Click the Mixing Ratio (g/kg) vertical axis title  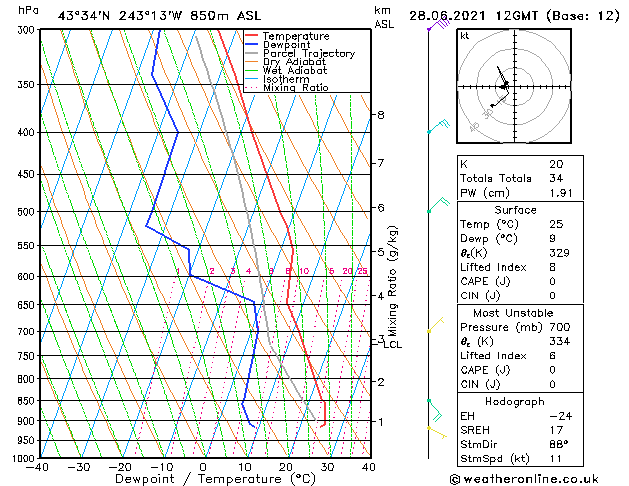(392, 281)
